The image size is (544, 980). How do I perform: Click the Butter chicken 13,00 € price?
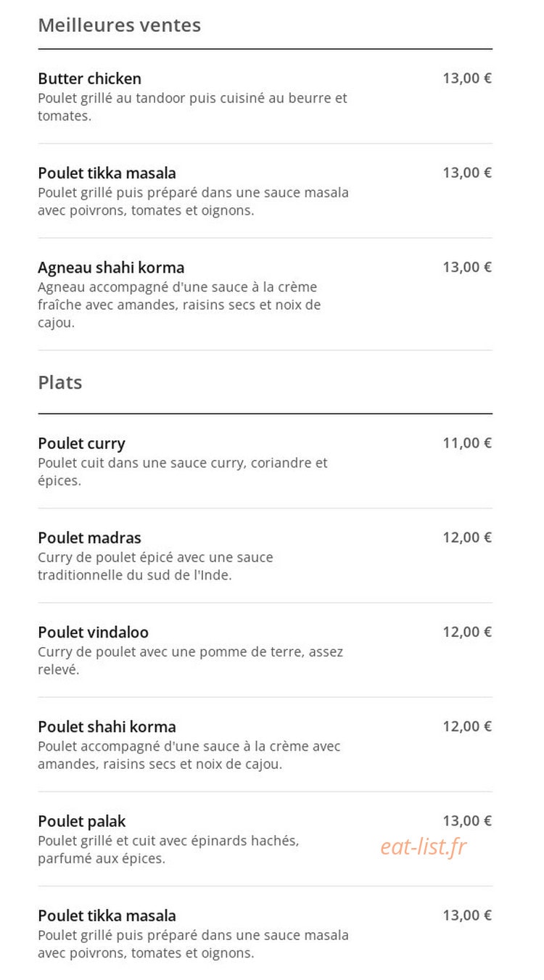(x=467, y=78)
